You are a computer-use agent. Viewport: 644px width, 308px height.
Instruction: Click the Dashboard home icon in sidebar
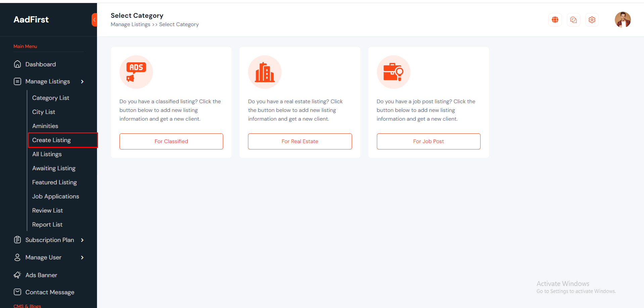pyautogui.click(x=17, y=64)
